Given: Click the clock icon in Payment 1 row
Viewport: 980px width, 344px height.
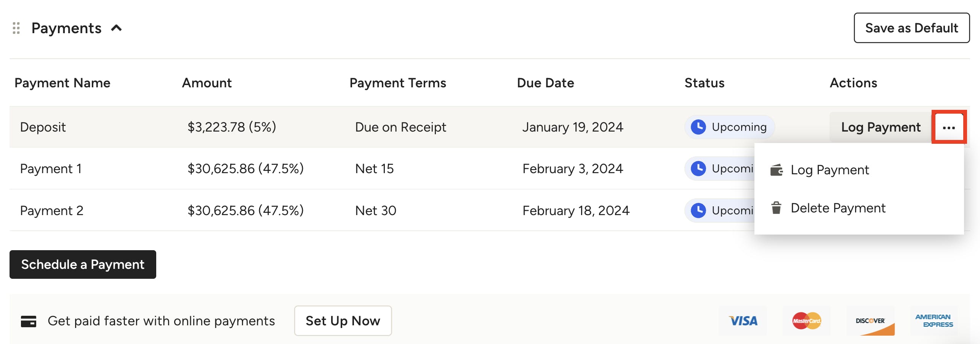Looking at the screenshot, I should point(698,169).
